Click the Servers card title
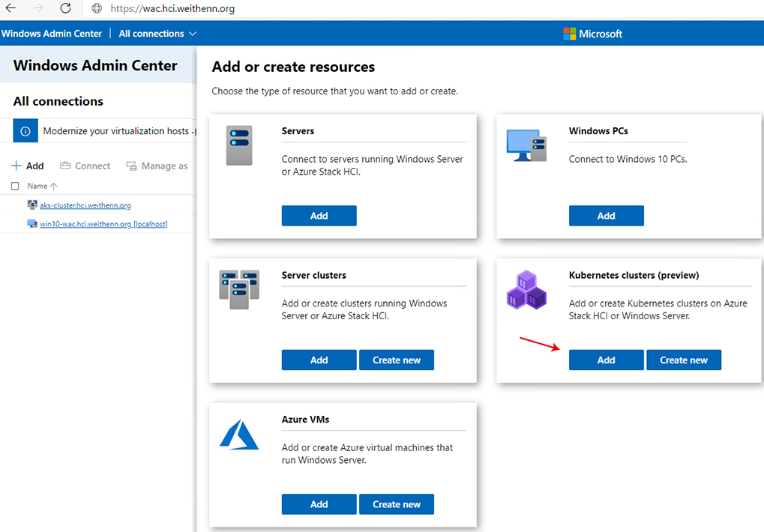 click(x=298, y=131)
